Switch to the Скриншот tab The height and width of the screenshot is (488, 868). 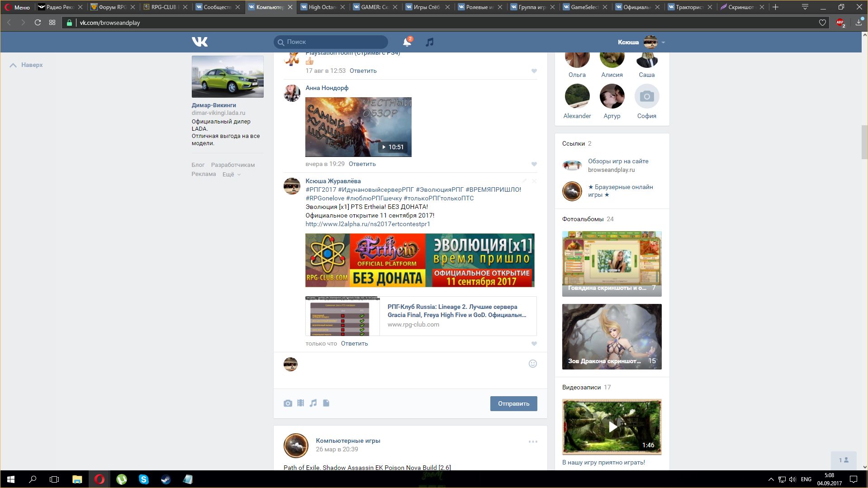coord(743,7)
